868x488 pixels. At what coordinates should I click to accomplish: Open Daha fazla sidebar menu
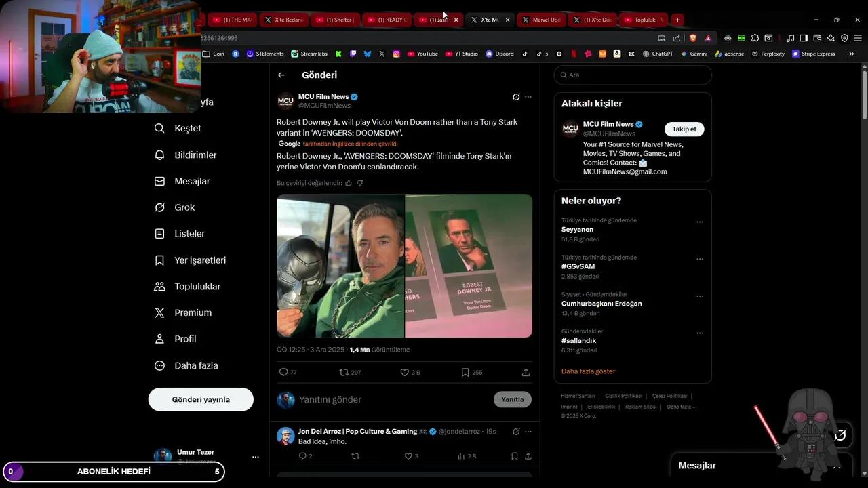(x=186, y=365)
